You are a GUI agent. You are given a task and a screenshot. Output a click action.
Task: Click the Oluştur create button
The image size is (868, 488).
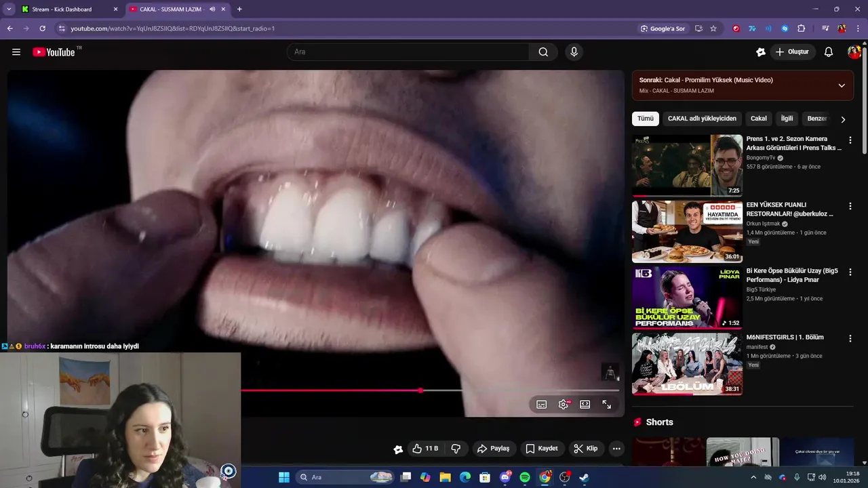793,52
